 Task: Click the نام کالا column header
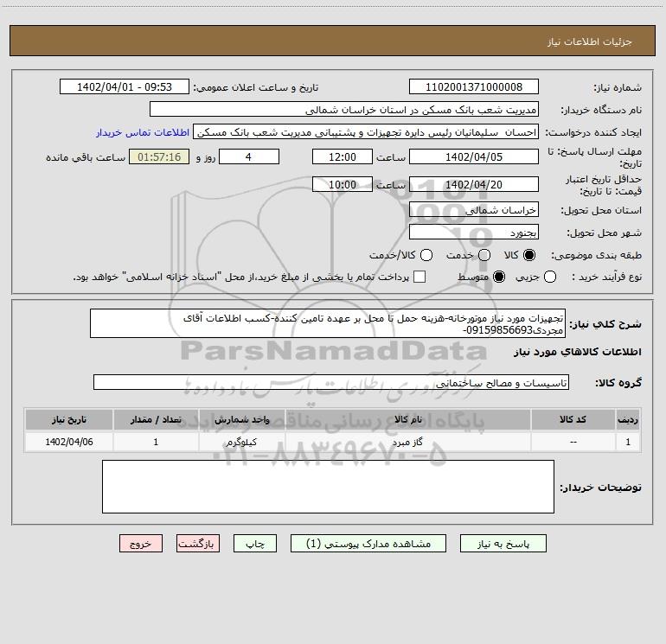[408, 419]
